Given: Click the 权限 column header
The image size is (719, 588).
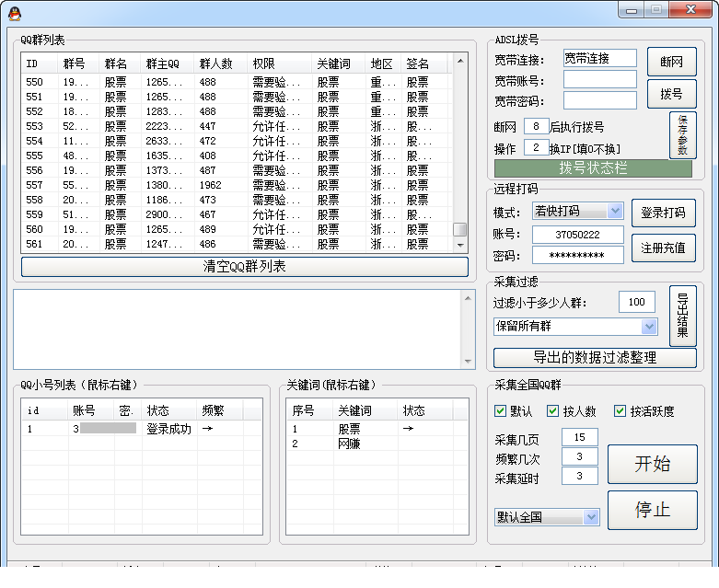Looking at the screenshot, I should (x=279, y=63).
